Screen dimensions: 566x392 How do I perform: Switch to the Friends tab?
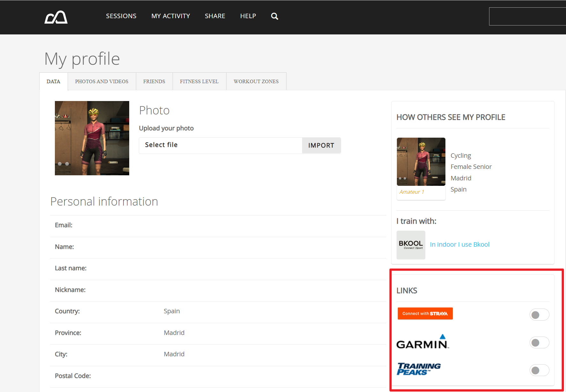pyautogui.click(x=154, y=82)
